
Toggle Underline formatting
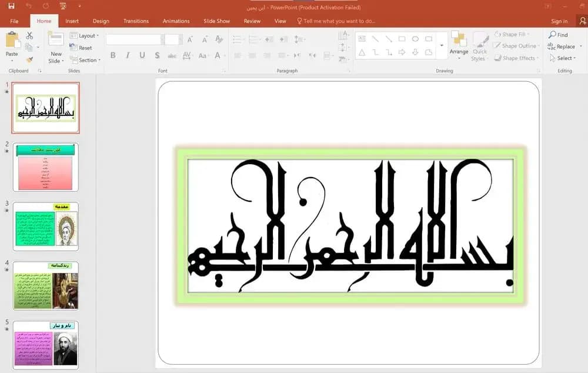[142, 55]
